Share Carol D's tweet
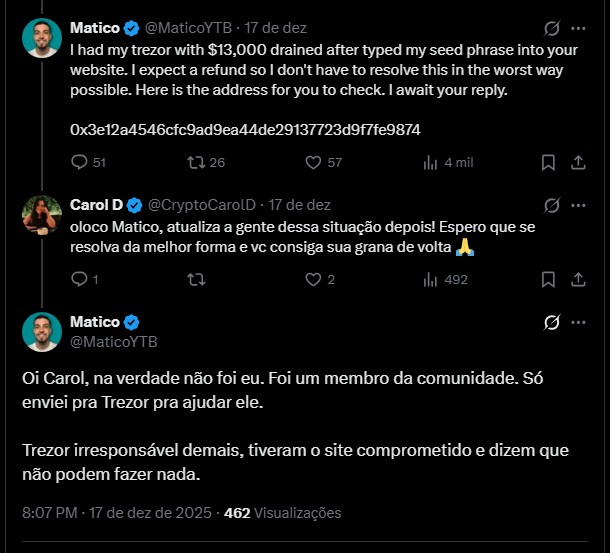The width and height of the screenshot is (610, 553). (x=577, y=280)
